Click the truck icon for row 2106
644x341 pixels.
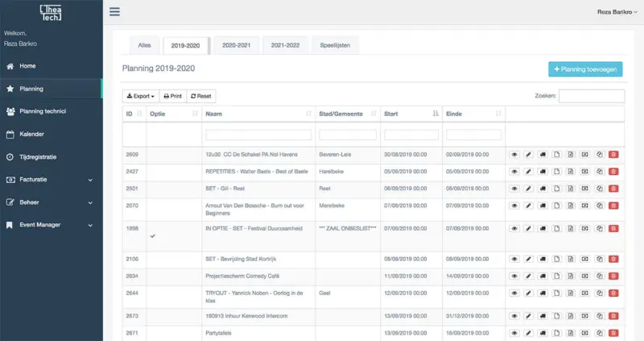(x=543, y=259)
